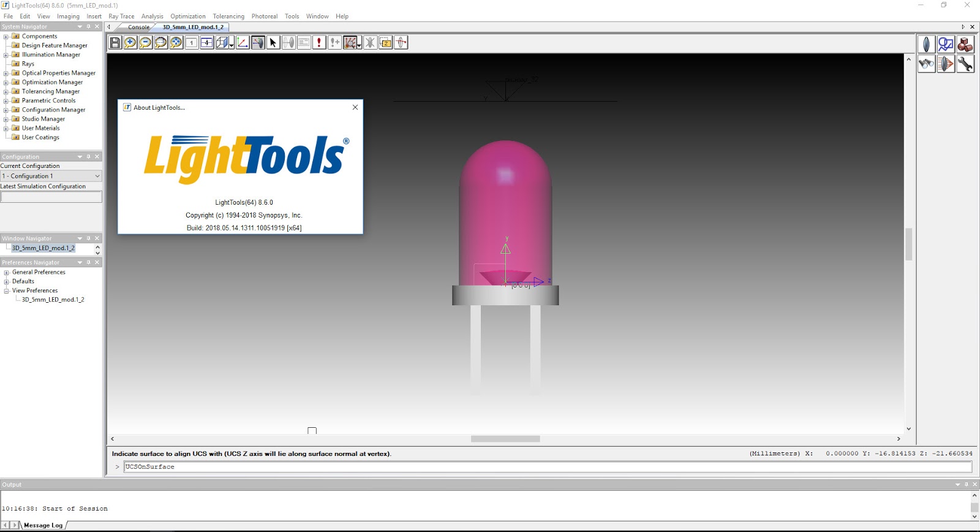Click the ray fan preview icon
Image resolution: width=980 pixels, height=532 pixels.
tap(350, 42)
